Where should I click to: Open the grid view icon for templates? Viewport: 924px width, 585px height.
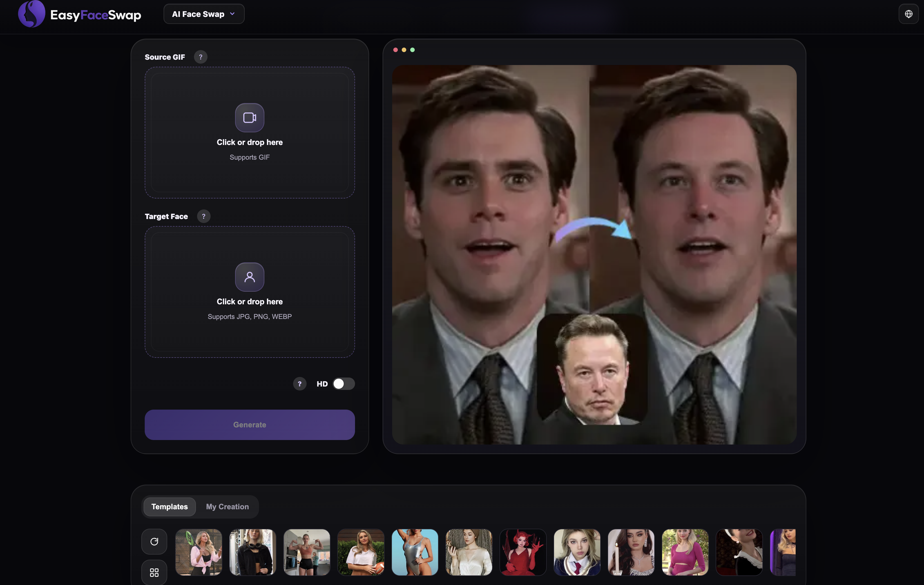point(154,572)
